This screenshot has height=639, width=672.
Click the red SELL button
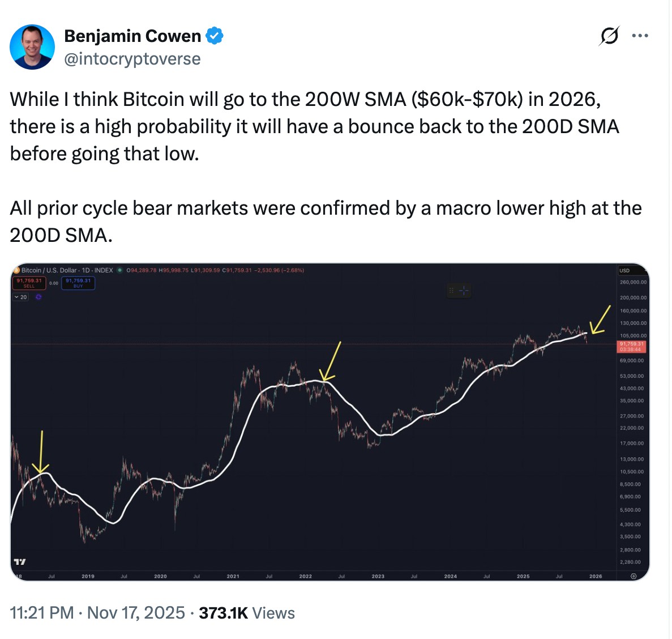(x=29, y=283)
